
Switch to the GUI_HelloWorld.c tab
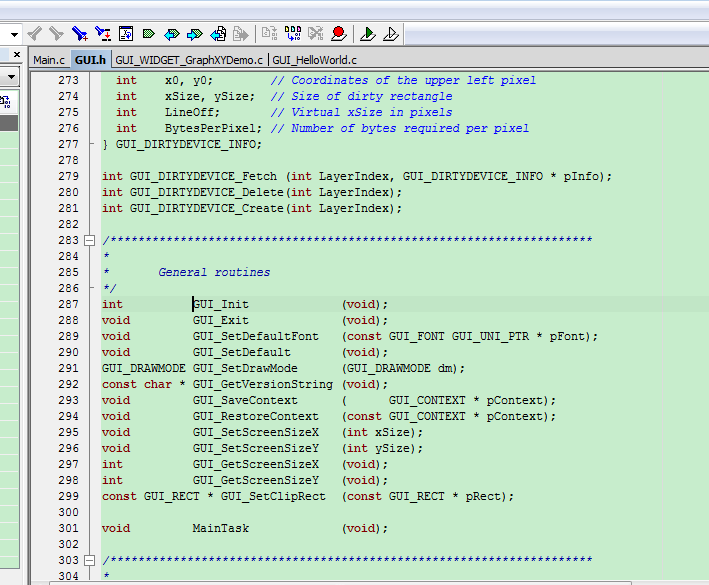click(314, 60)
